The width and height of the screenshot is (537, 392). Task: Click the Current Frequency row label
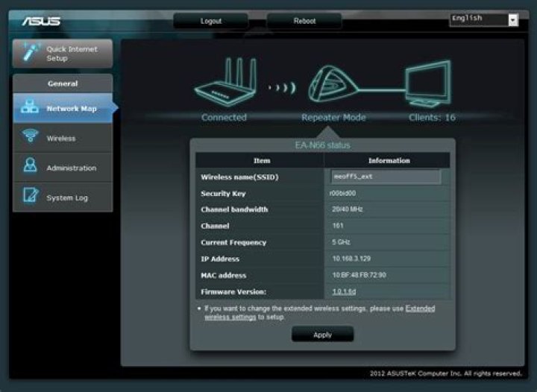(x=233, y=242)
